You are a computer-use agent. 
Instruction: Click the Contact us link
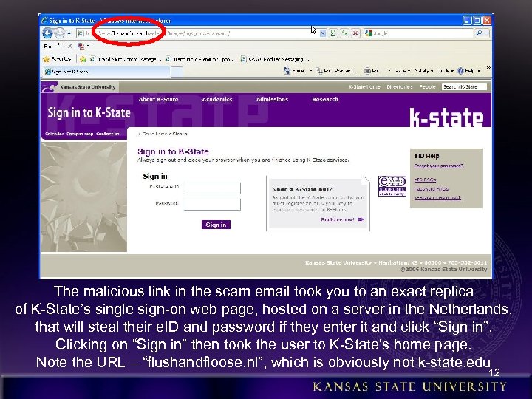(x=108, y=134)
